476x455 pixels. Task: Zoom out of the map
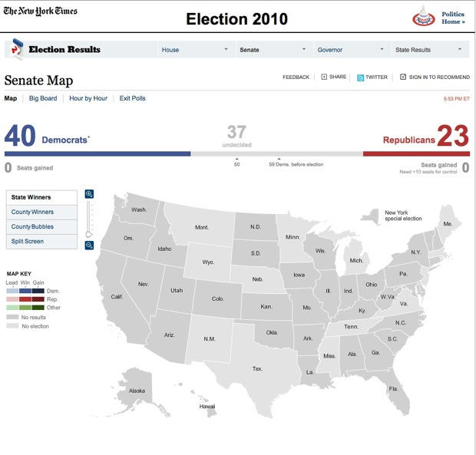pos(89,246)
